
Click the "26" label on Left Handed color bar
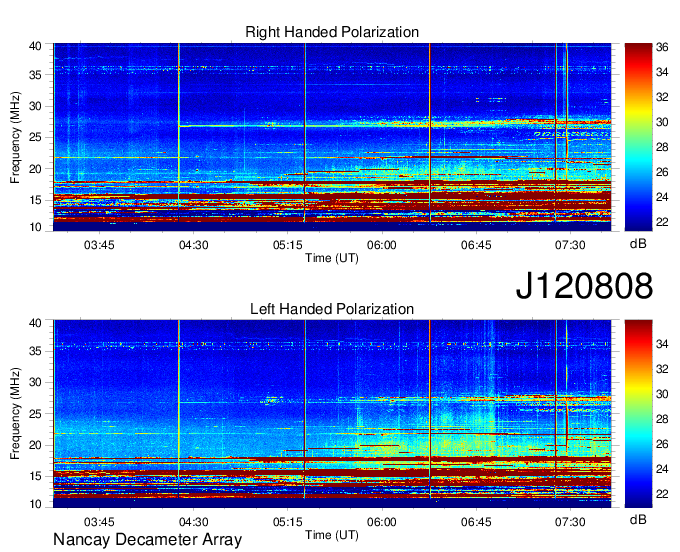point(662,444)
